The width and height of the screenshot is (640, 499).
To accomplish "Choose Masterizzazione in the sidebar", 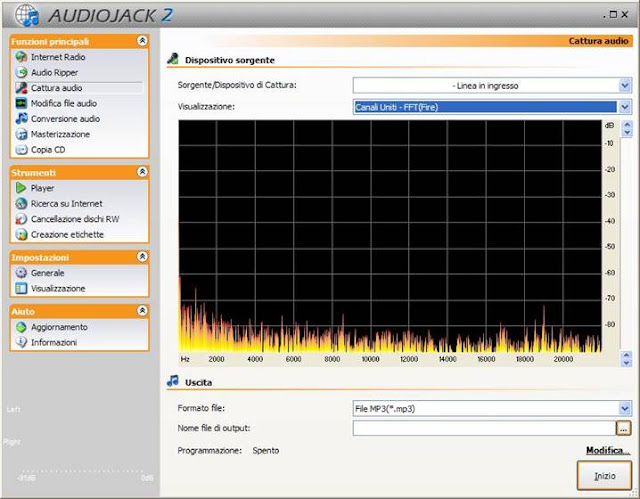I will (60, 135).
